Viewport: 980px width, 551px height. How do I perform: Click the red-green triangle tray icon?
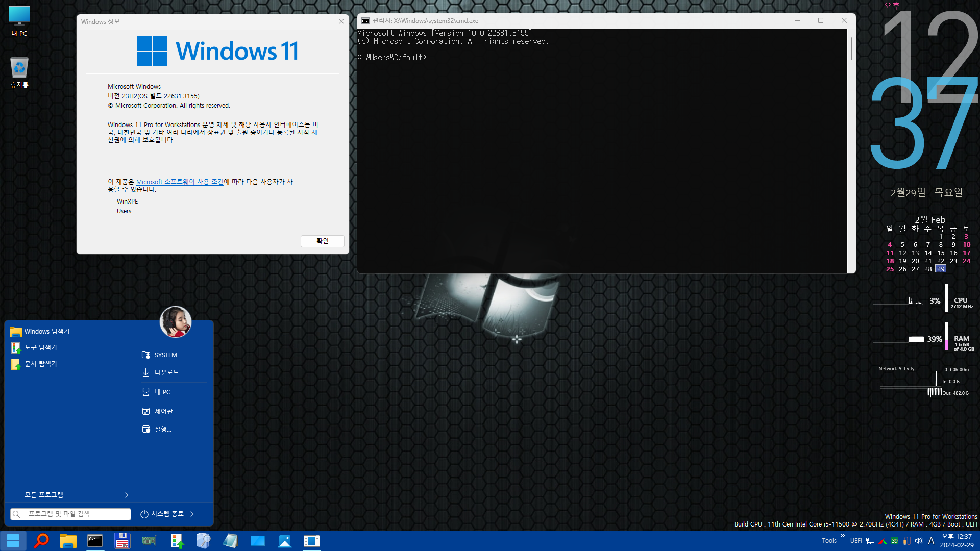[x=883, y=541]
